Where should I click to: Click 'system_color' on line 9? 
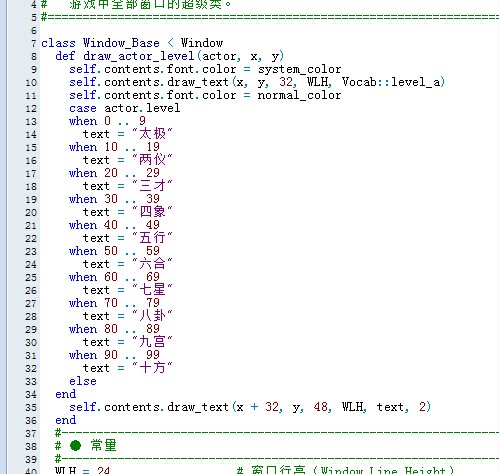tap(299, 69)
